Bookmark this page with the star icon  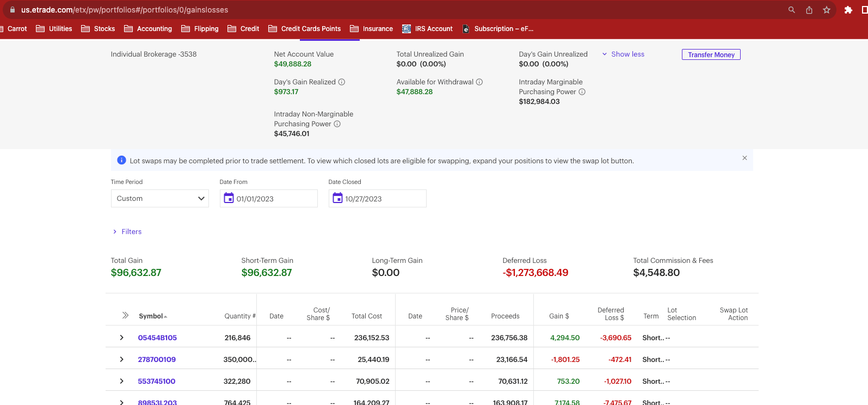click(827, 10)
